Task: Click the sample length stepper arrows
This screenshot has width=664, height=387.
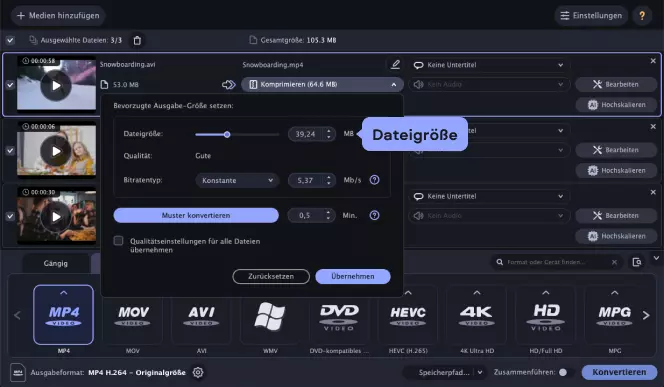Action: pos(329,215)
